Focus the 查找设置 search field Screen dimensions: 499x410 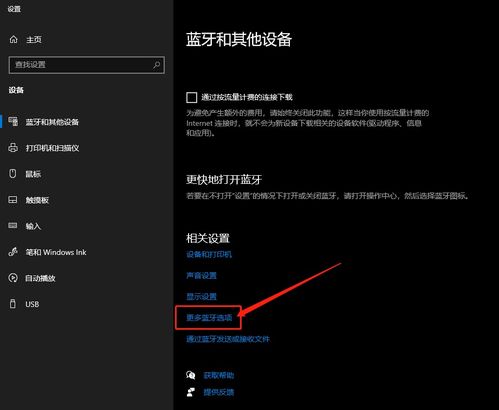click(x=87, y=65)
